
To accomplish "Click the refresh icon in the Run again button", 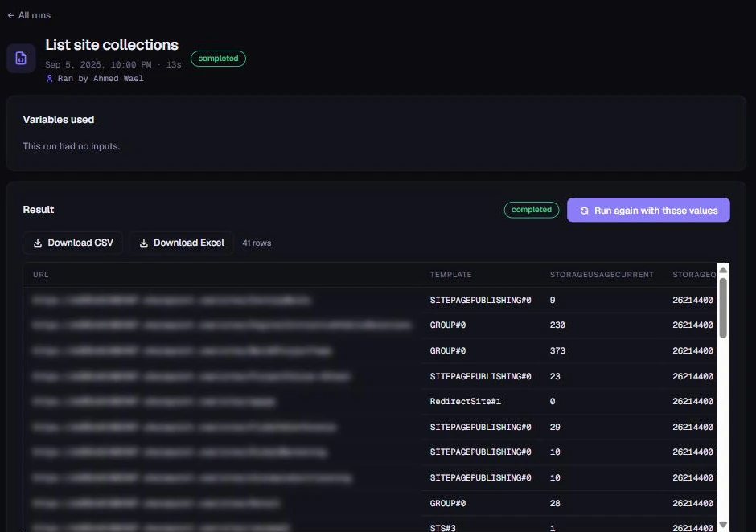I will pos(584,211).
